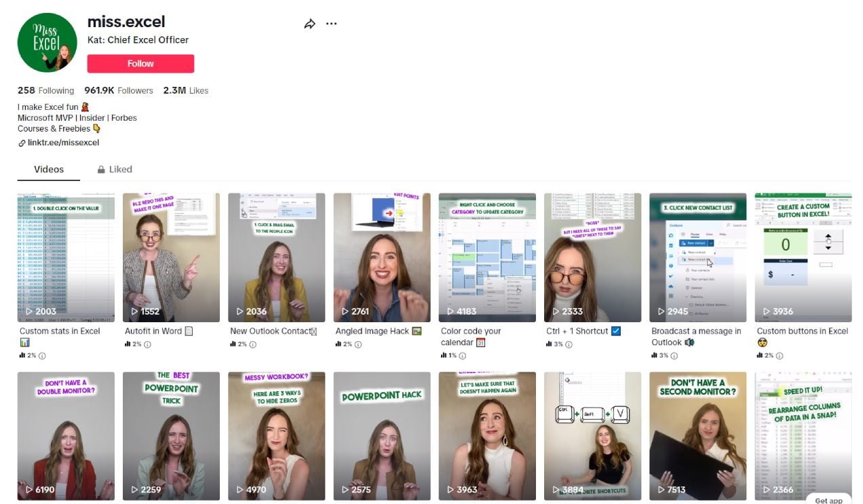Open the Don't Have a Second Monitor video
The image size is (863, 504).
click(697, 436)
